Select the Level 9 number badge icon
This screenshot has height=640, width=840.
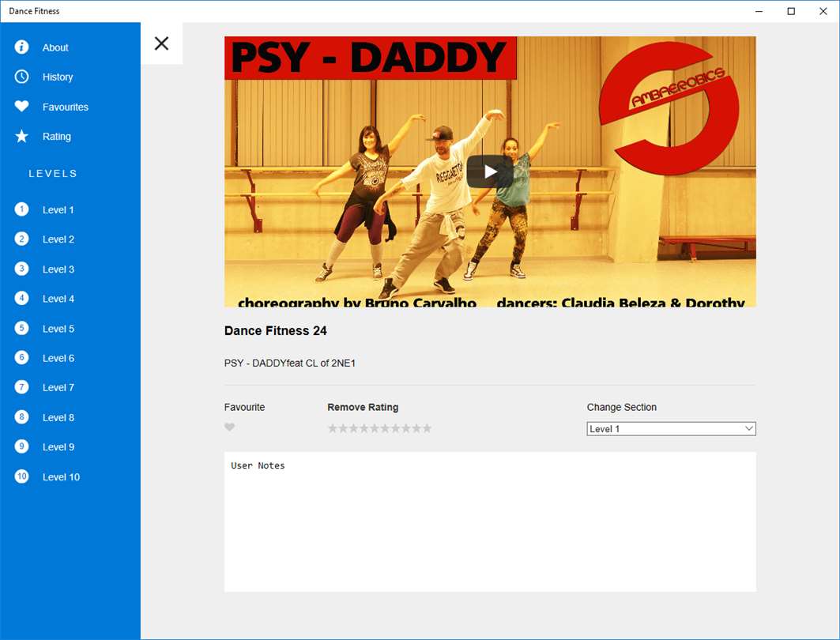(x=21, y=446)
